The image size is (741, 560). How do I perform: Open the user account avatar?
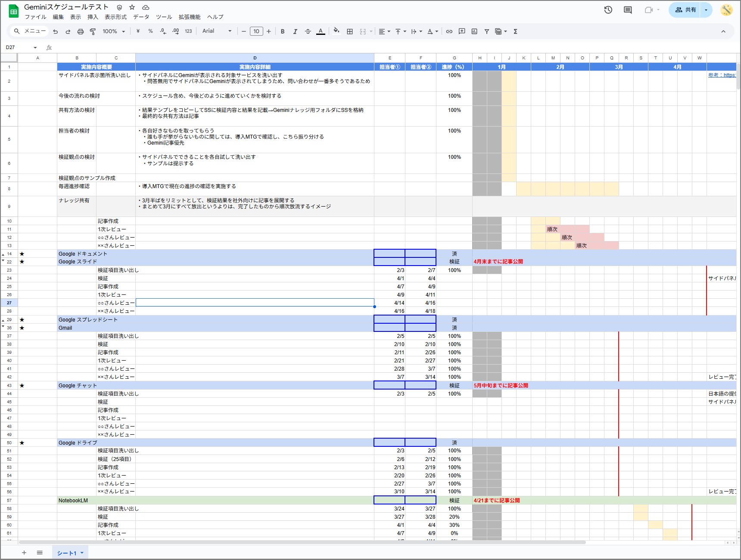727,10
